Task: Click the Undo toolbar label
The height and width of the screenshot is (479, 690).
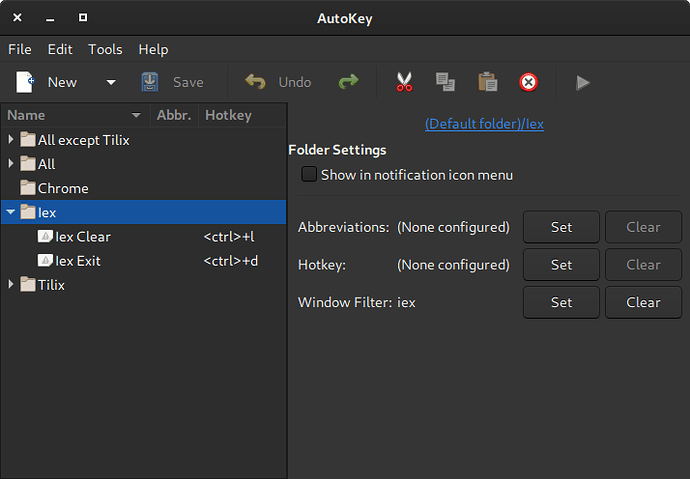Action: point(294,82)
